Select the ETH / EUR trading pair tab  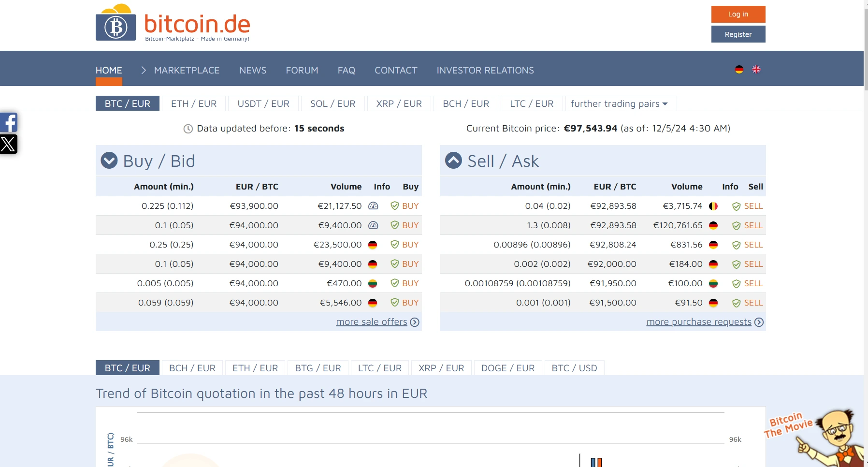194,103
